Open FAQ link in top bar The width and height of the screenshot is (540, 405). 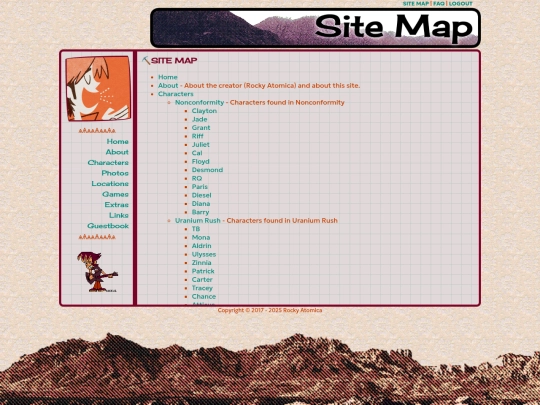click(x=439, y=3)
